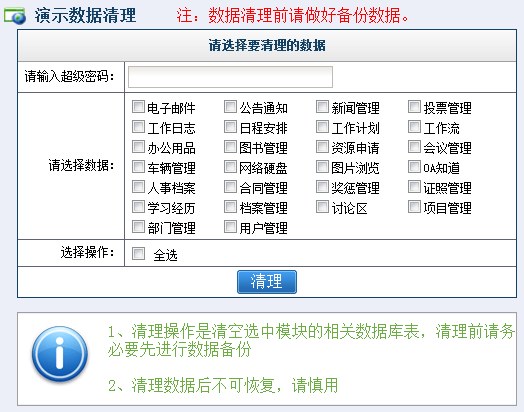Click the 请选择要清理的数据 table header
Screen dimensions: 524x412
coord(267,45)
